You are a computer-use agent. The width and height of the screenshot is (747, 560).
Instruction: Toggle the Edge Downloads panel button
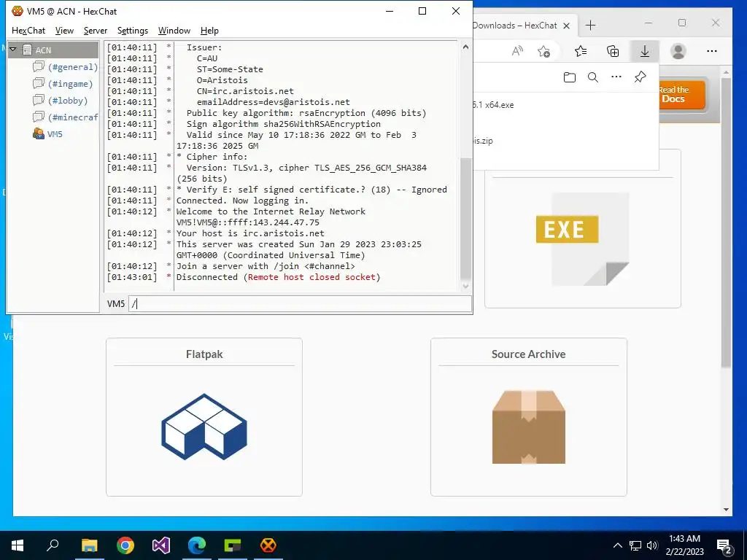pyautogui.click(x=645, y=51)
